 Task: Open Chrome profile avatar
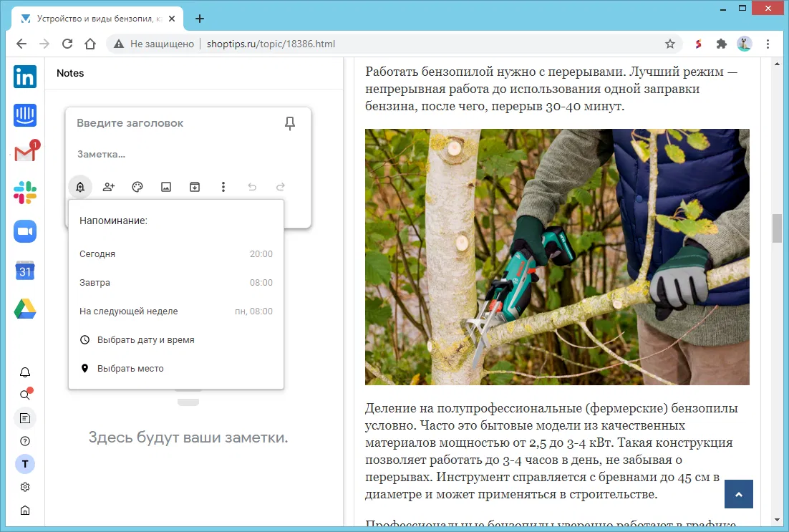pyautogui.click(x=745, y=44)
